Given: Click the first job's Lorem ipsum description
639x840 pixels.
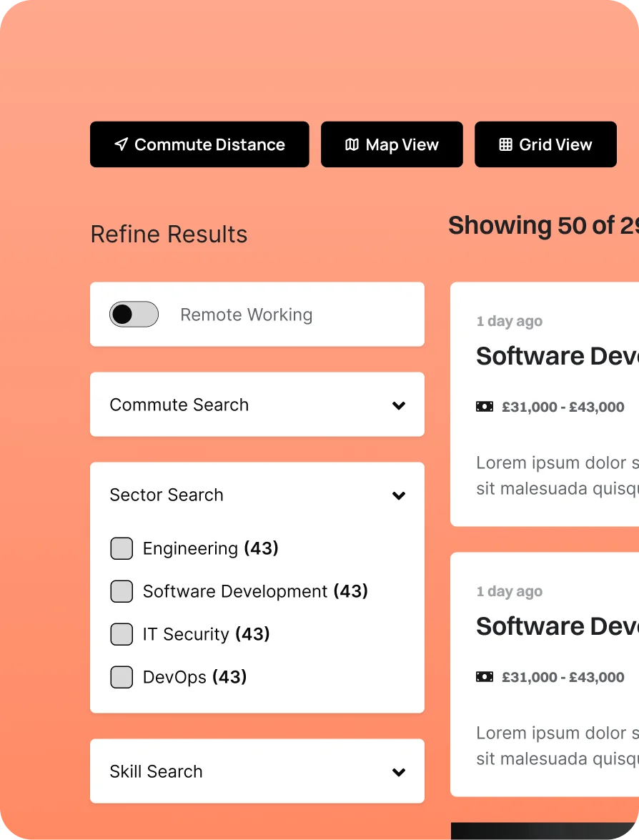Looking at the screenshot, I should click(x=557, y=475).
